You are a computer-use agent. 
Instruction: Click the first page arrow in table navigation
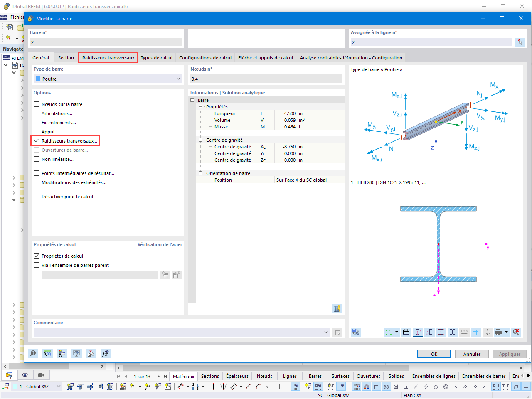coord(119,376)
